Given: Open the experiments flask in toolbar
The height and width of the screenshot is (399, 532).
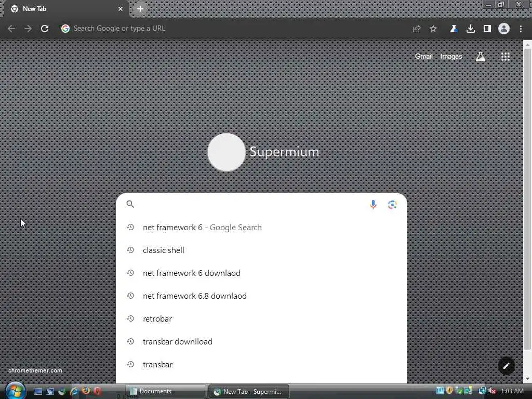Looking at the screenshot, I should tap(454, 29).
